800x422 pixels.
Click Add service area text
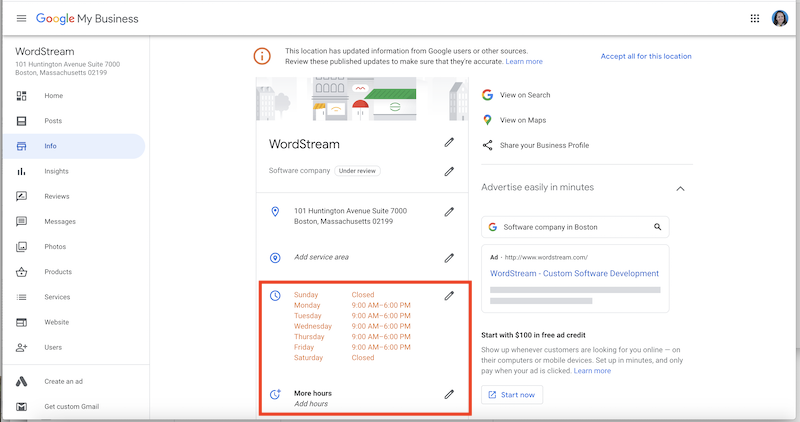(321, 257)
